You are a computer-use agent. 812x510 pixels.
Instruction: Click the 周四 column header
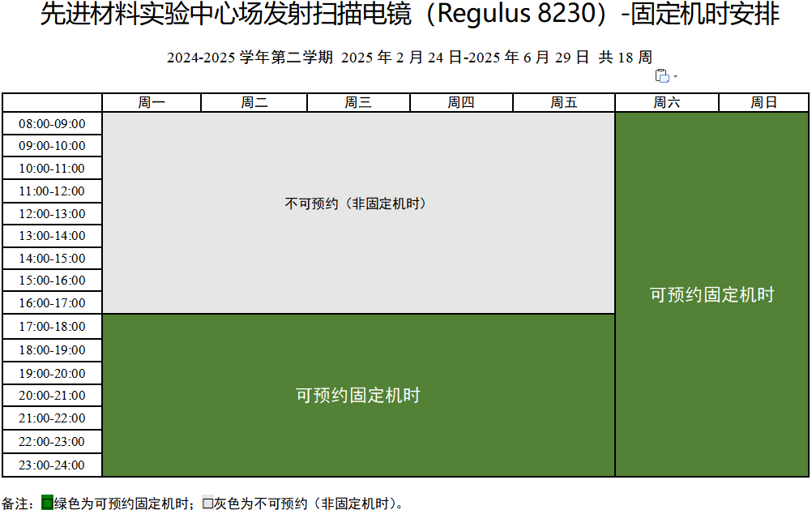(x=461, y=102)
